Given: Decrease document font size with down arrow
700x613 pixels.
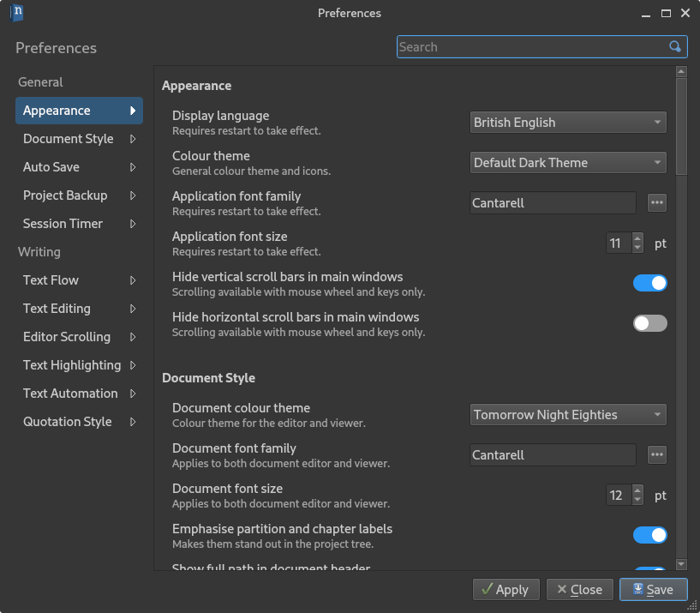Looking at the screenshot, I should pyautogui.click(x=637, y=500).
